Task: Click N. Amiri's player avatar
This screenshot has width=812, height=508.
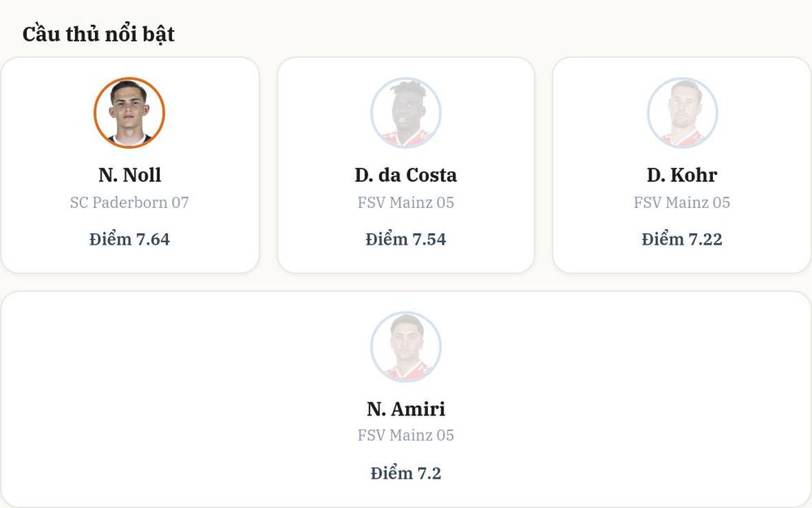Action: coord(406,346)
